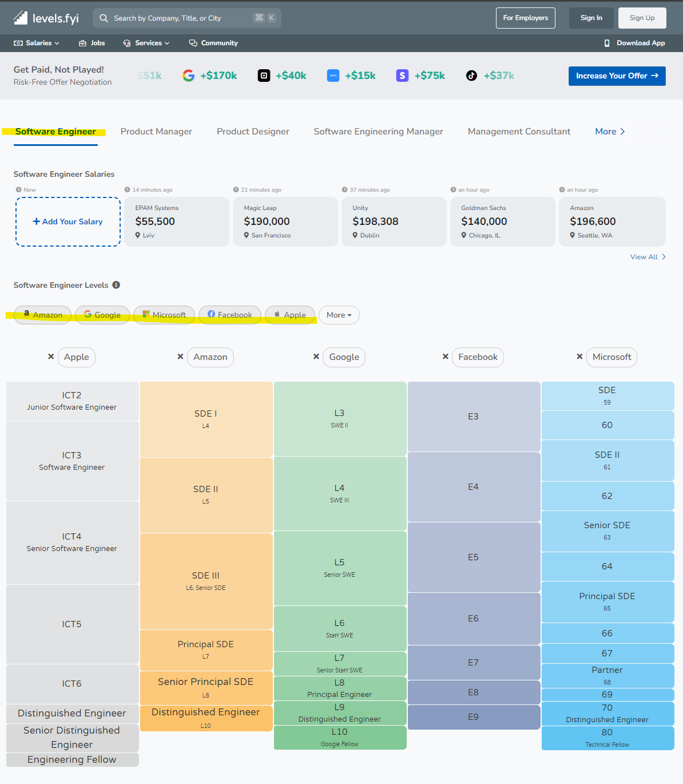Click the Apple ICT5 level block
The image size is (683, 784).
[73, 624]
